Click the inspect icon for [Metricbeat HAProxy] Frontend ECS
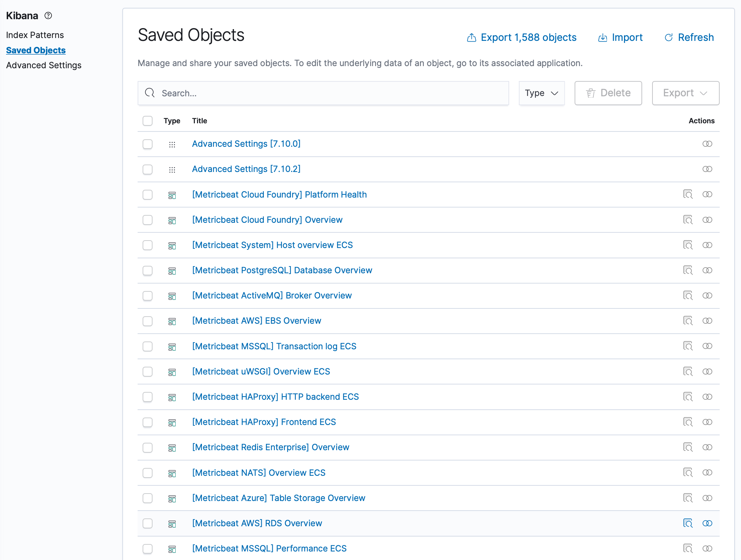741x560 pixels. pos(688,422)
